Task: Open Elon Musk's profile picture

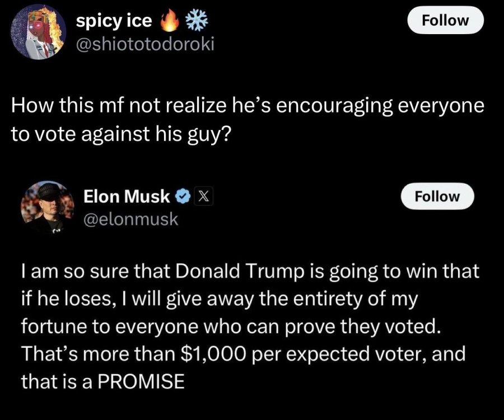Action: click(x=48, y=206)
